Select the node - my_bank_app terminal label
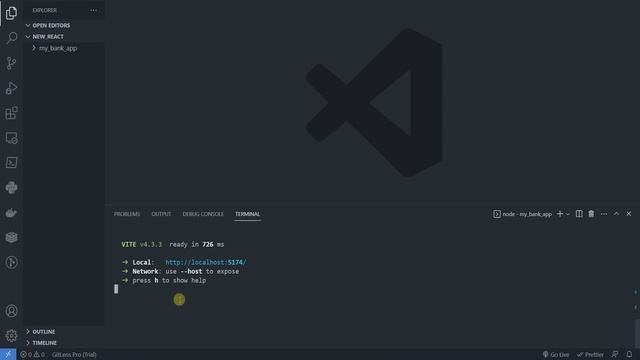This screenshot has width=640, height=360. coord(522,214)
